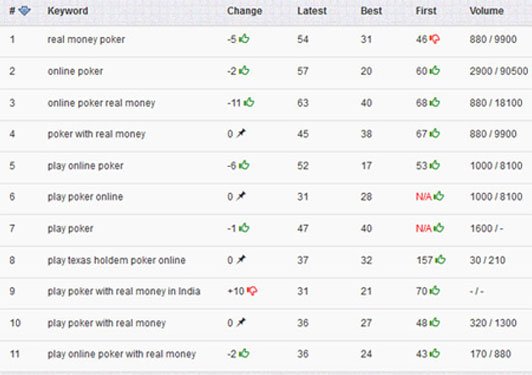This screenshot has height=375, width=532.
Task: Open play online poker with real money keyword
Action: point(122,354)
